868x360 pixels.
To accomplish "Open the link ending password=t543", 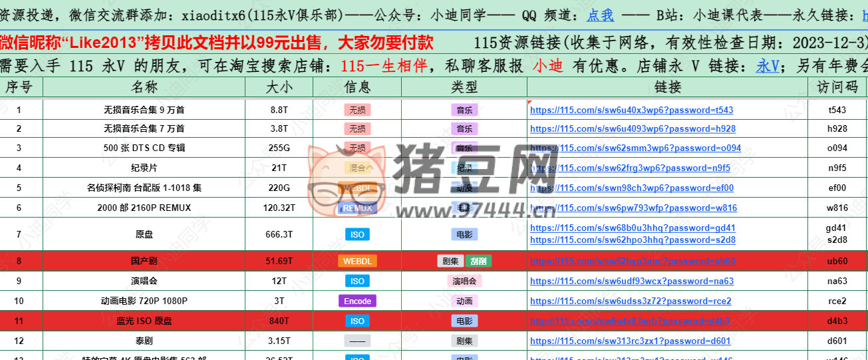I will point(631,110).
